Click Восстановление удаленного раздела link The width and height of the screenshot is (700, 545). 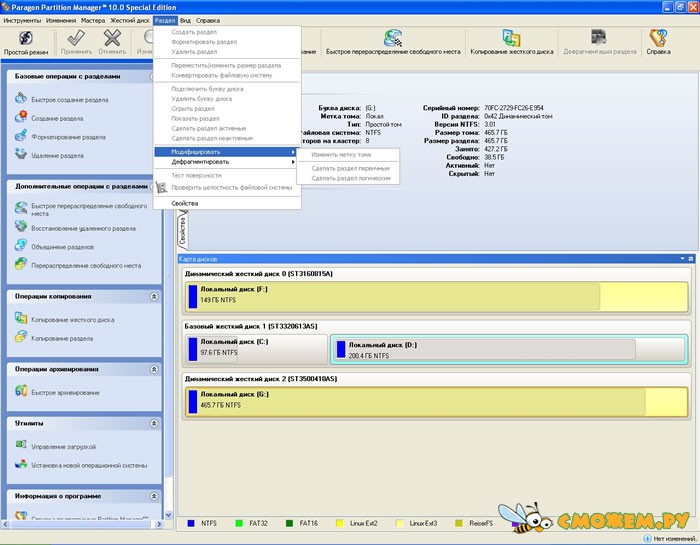pos(83,229)
